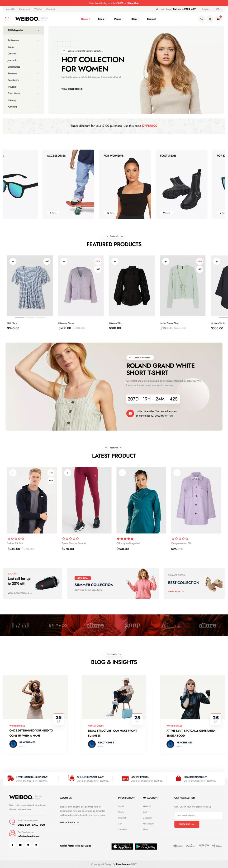The width and height of the screenshot is (228, 868).
Task: Open the Contact menu item
Action: 151,19
